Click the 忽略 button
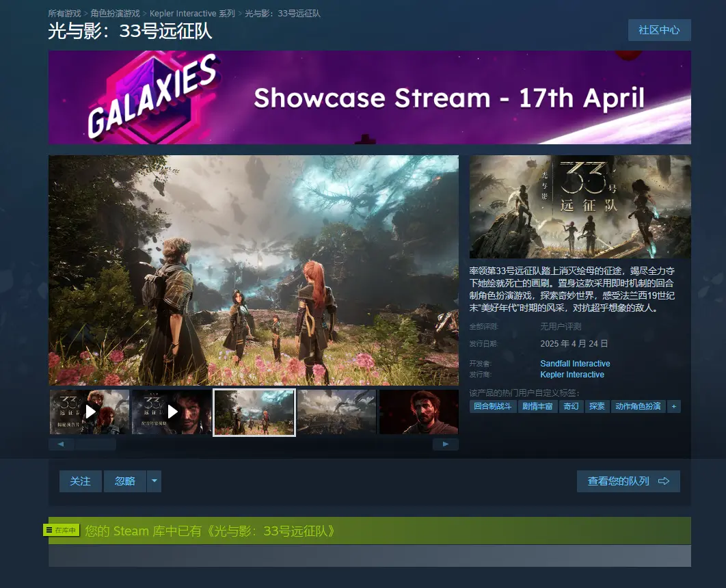This screenshot has height=588, width=726. coord(125,481)
